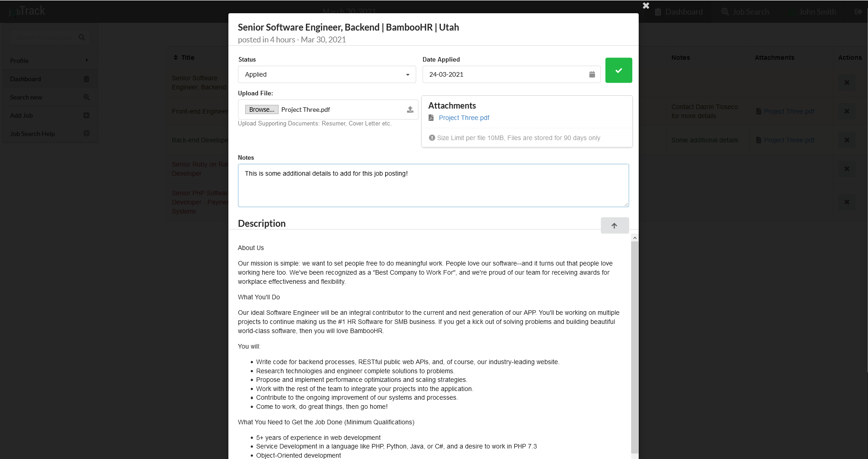Click the description scrollbar up arrow
868x459 pixels.
coord(635,238)
